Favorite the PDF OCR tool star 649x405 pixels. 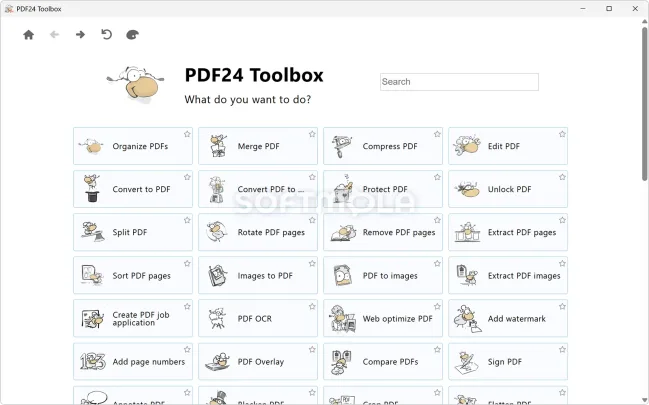tap(312, 306)
